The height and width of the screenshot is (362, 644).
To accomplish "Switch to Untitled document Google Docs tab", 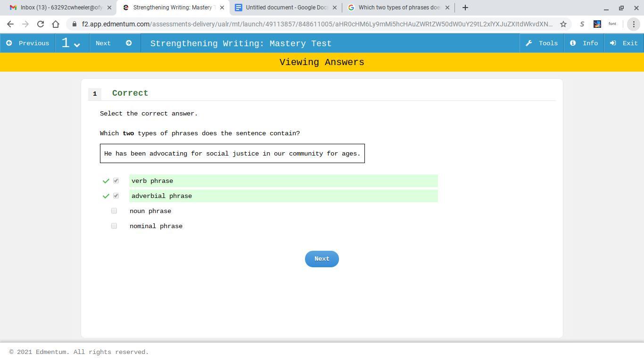I will click(x=285, y=8).
